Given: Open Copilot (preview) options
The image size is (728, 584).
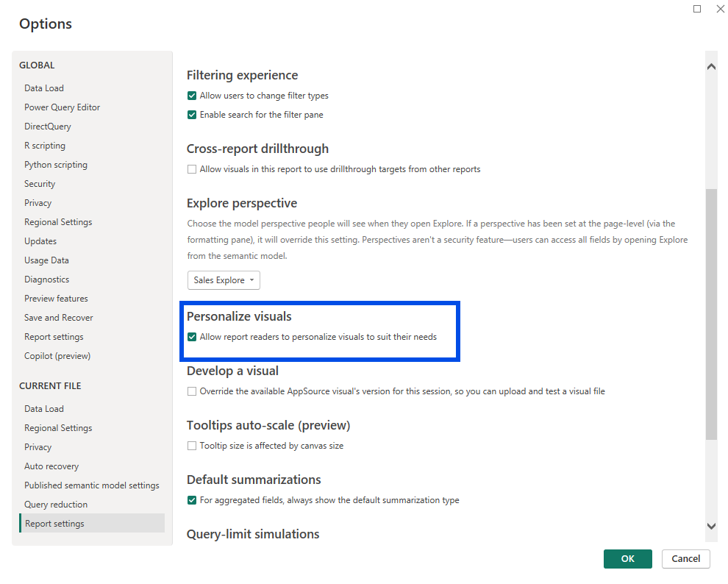Looking at the screenshot, I should (57, 356).
